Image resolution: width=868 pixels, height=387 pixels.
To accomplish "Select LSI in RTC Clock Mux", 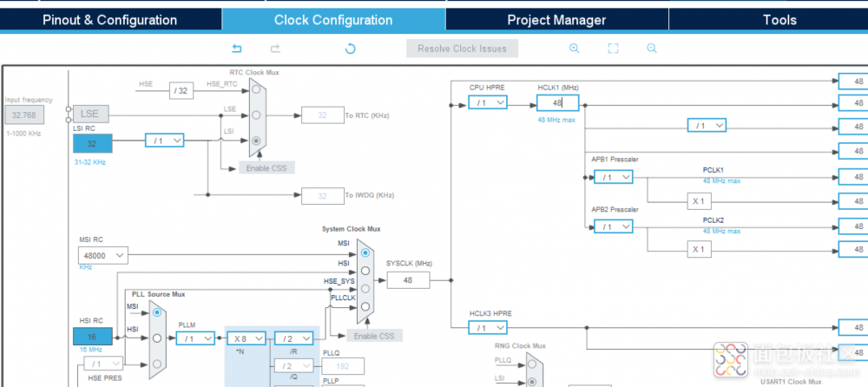I will click(x=256, y=141).
